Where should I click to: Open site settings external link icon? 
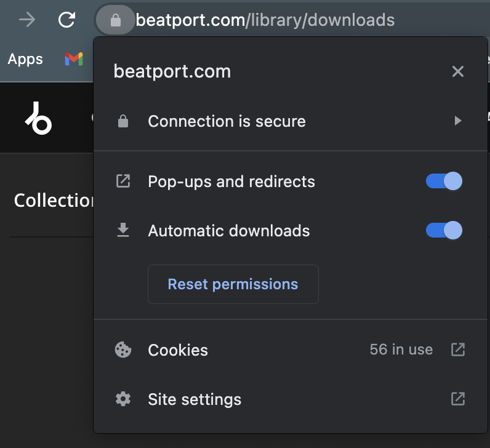[458, 399]
